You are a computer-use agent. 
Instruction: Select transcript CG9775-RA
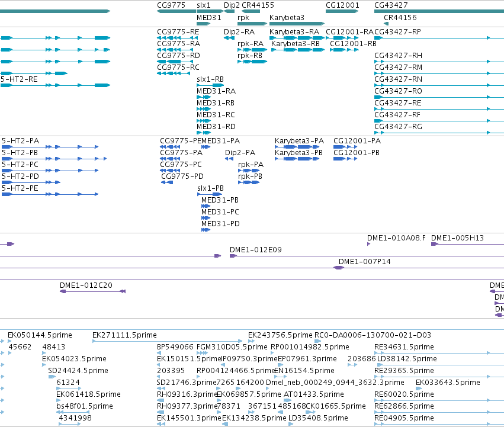(x=178, y=44)
